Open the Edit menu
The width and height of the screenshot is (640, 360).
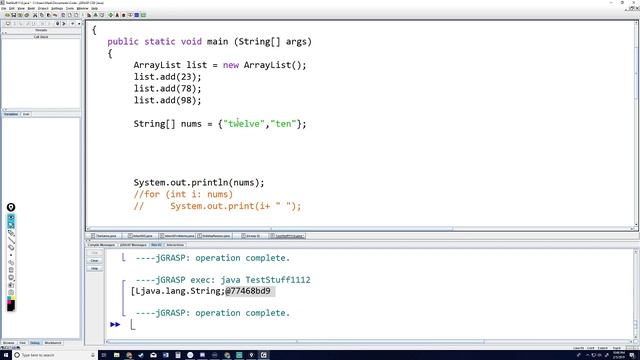click(11, 8)
